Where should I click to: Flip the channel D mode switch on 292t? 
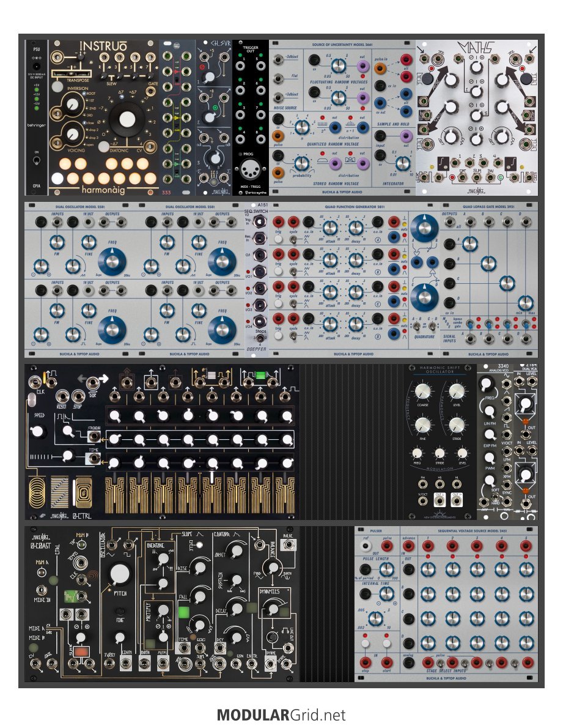[x=526, y=324]
